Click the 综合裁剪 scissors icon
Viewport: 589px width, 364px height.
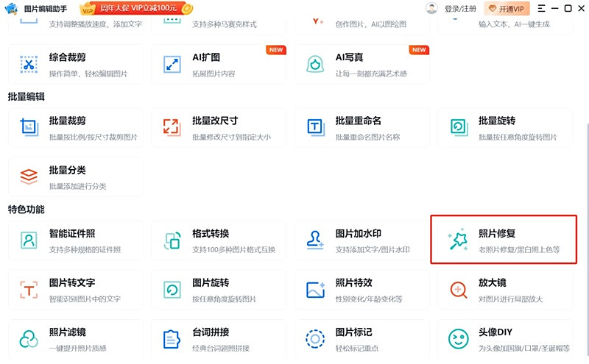tap(29, 64)
